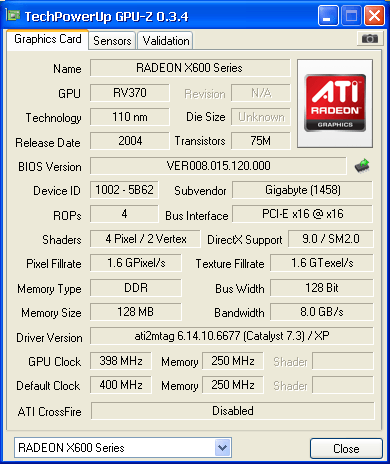Click the BIOS save chip icon
The height and width of the screenshot is (464, 390).
tap(362, 166)
